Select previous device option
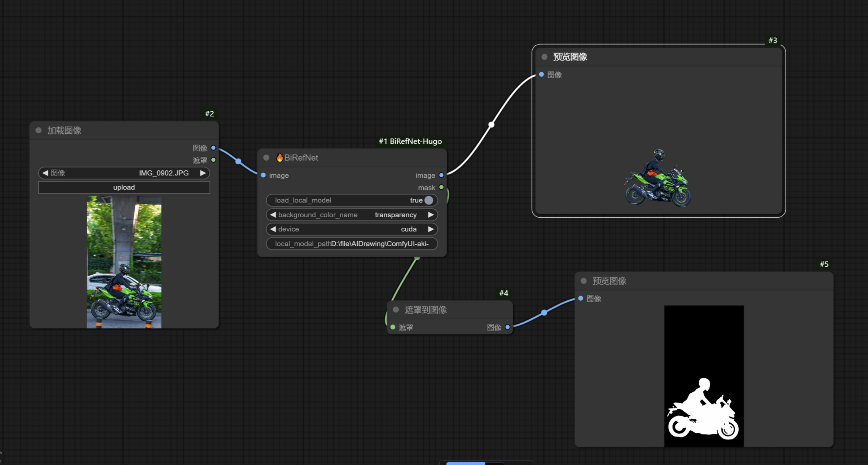The width and height of the screenshot is (868, 465). tap(273, 229)
